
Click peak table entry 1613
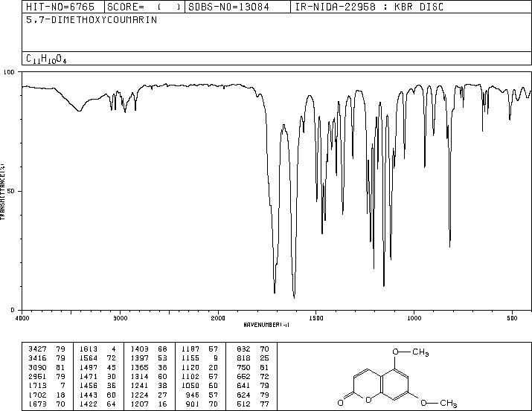click(x=89, y=349)
